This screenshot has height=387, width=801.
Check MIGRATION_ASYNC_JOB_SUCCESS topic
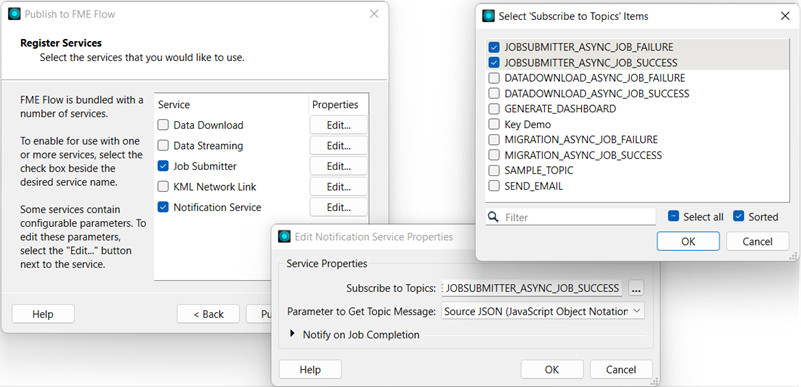[x=493, y=155]
